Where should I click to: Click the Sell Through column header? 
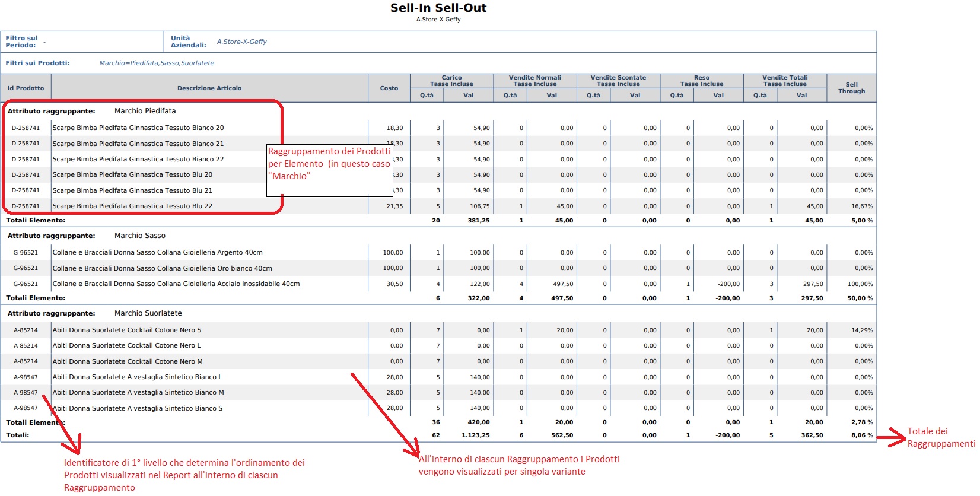click(x=851, y=88)
